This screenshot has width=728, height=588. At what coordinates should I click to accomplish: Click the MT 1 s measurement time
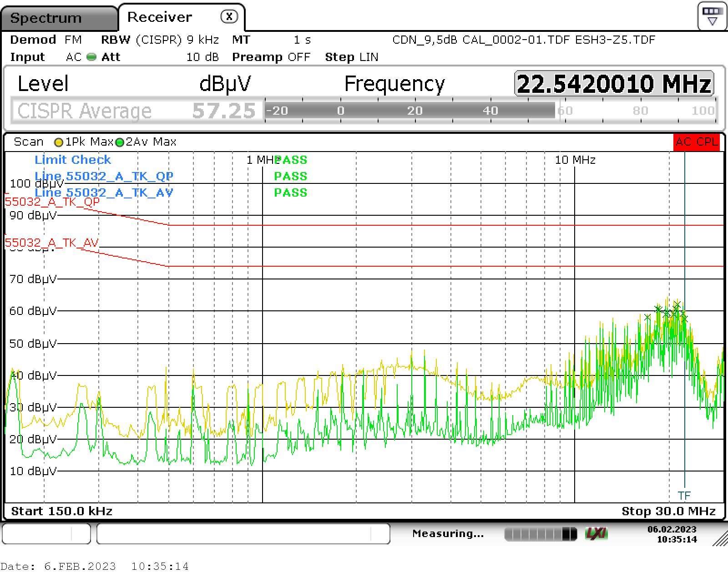[271, 40]
